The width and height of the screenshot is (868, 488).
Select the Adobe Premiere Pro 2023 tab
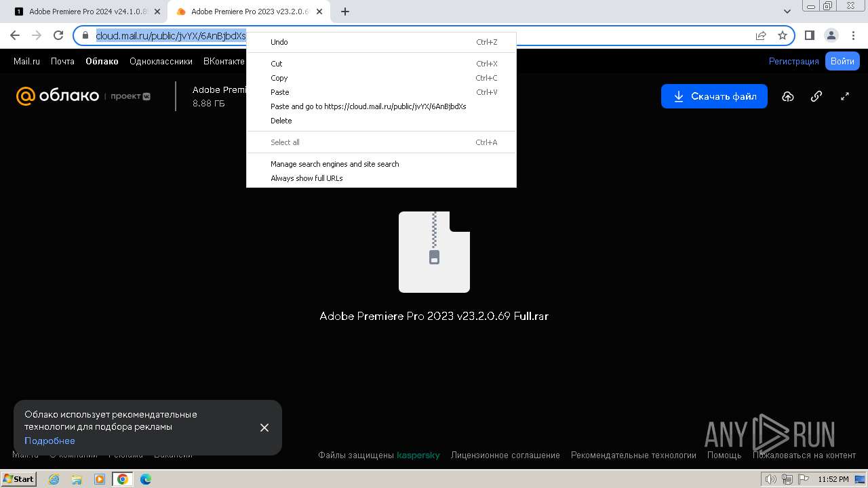250,12
